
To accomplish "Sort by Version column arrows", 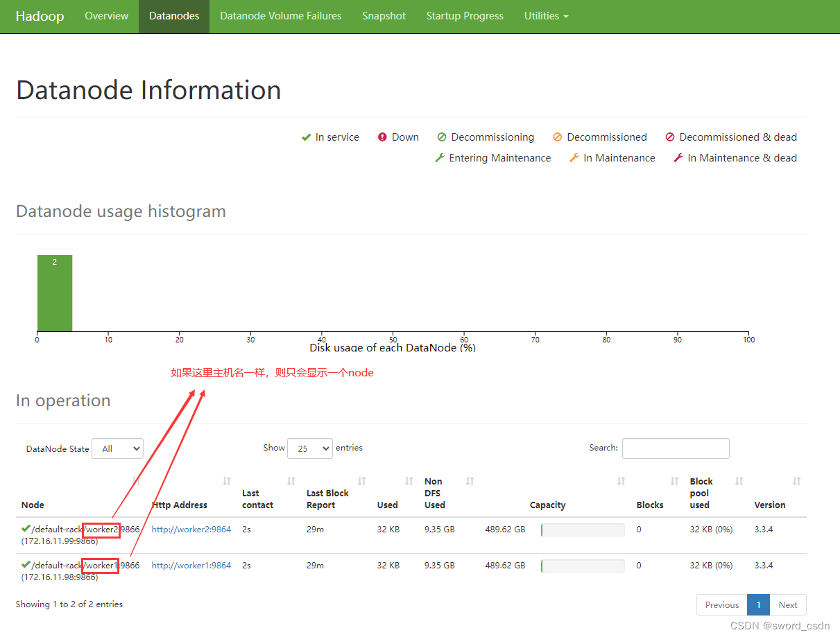I will [x=797, y=481].
